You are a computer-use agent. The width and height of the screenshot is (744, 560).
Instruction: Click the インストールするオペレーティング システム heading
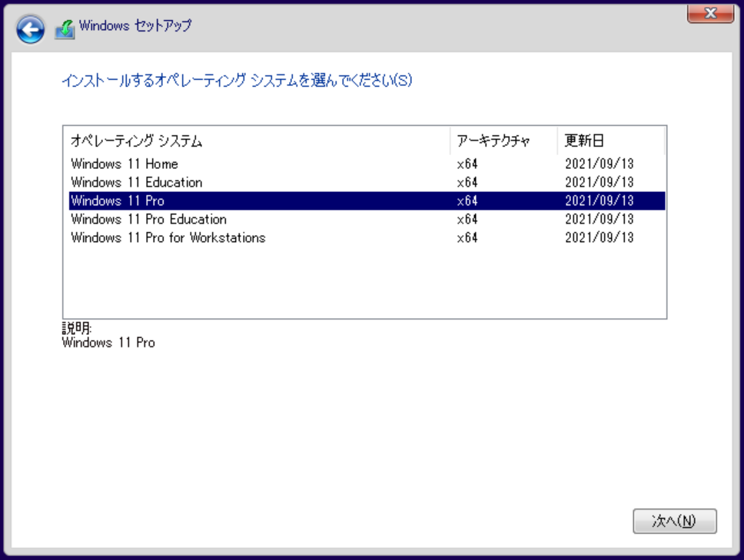[237, 80]
